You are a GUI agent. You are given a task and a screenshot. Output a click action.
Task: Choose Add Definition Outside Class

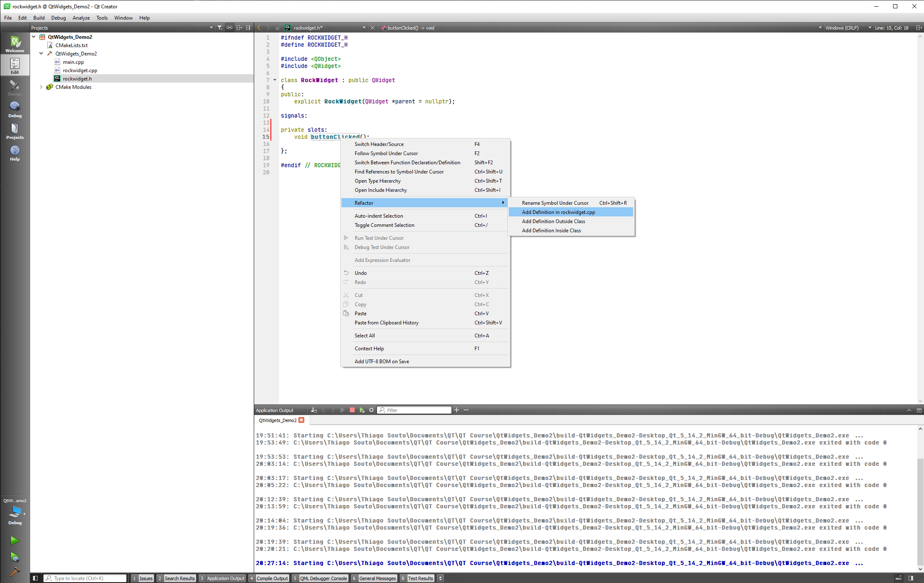pyautogui.click(x=571, y=221)
